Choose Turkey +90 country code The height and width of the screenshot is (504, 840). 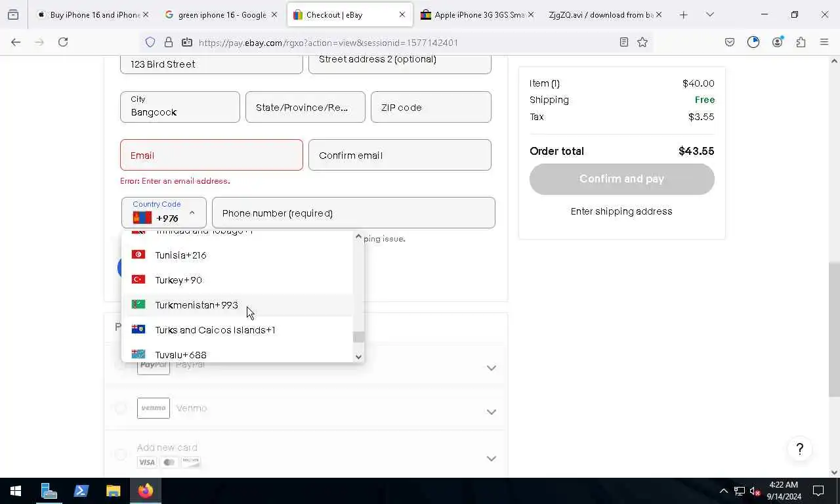[x=238, y=280]
